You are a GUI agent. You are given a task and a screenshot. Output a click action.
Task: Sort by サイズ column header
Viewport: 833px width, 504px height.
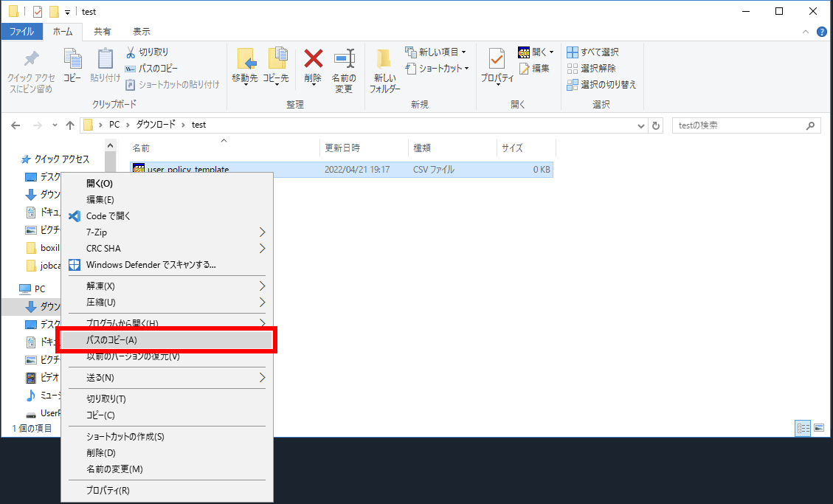click(x=527, y=148)
